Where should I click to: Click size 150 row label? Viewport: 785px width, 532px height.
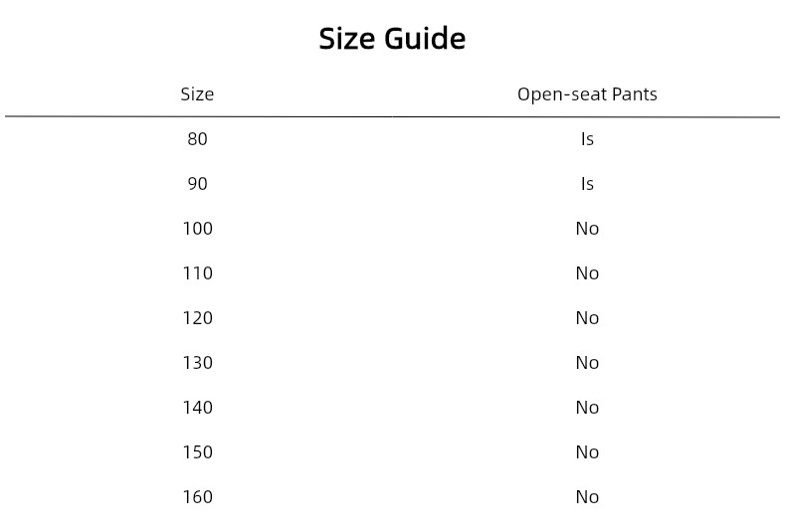197,452
